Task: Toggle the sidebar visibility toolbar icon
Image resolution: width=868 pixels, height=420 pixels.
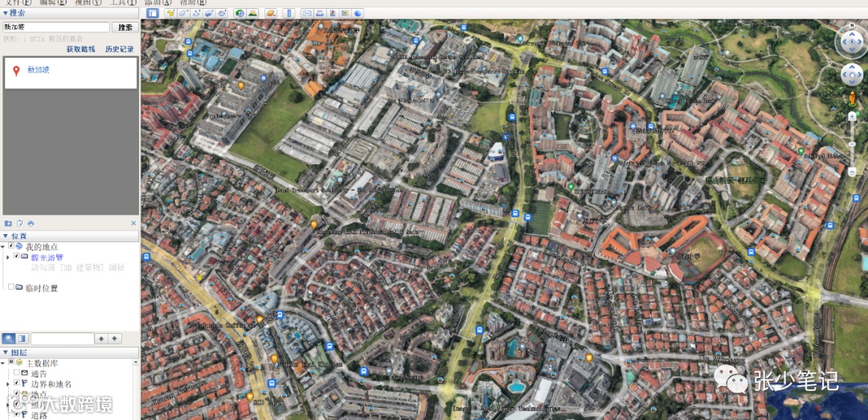Action: tap(152, 13)
